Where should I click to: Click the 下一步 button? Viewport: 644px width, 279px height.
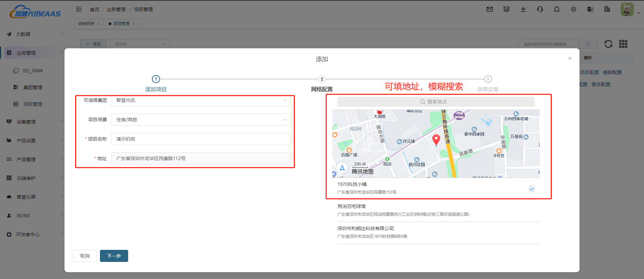pos(114,256)
